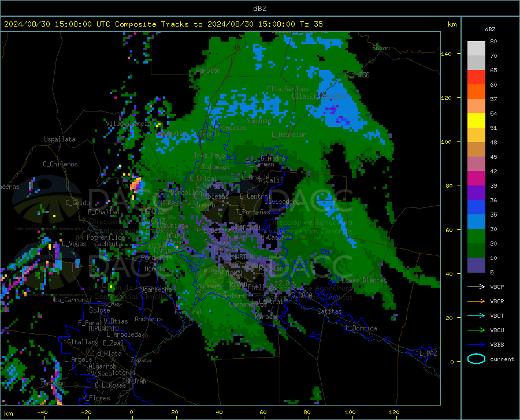Click the 'dBZ' title at the top

[259, 9]
